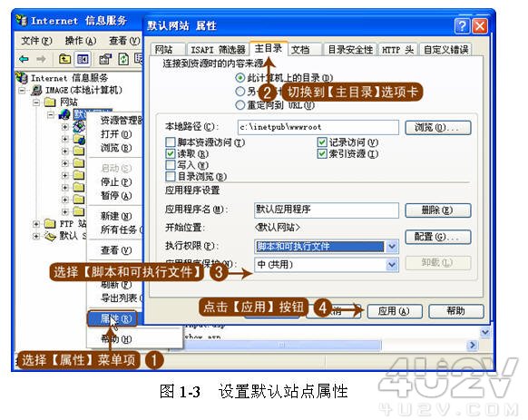Click the 本地路径 input field
This screenshot has width=528, height=420.
click(318, 127)
